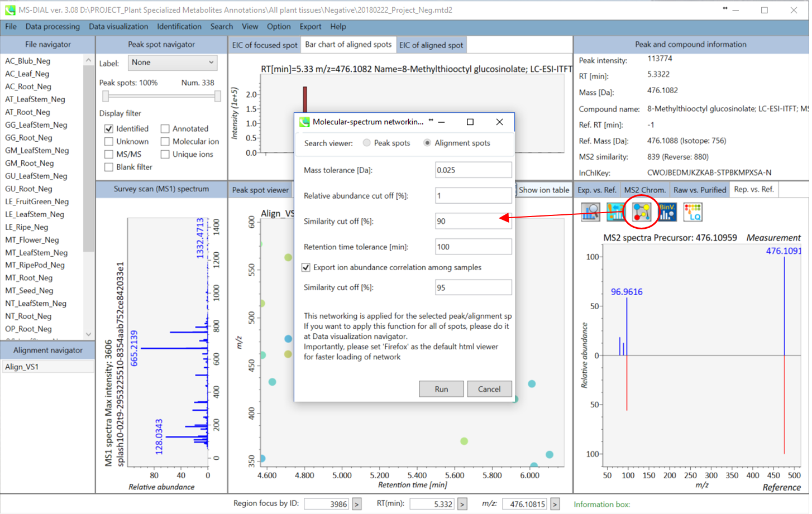Select NT_Root_Neg in file navigator
The image size is (812, 514).
(x=28, y=316)
